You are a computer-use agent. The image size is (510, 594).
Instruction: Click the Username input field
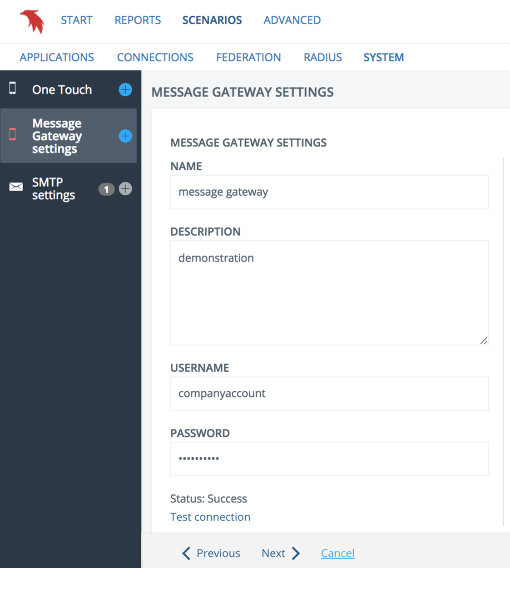(329, 394)
